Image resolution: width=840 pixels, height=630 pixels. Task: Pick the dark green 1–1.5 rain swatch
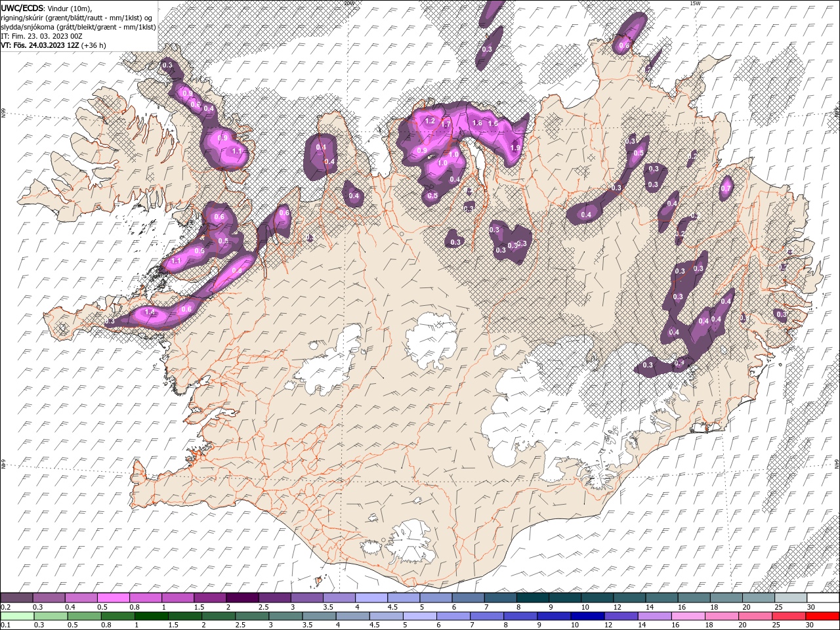(152, 616)
